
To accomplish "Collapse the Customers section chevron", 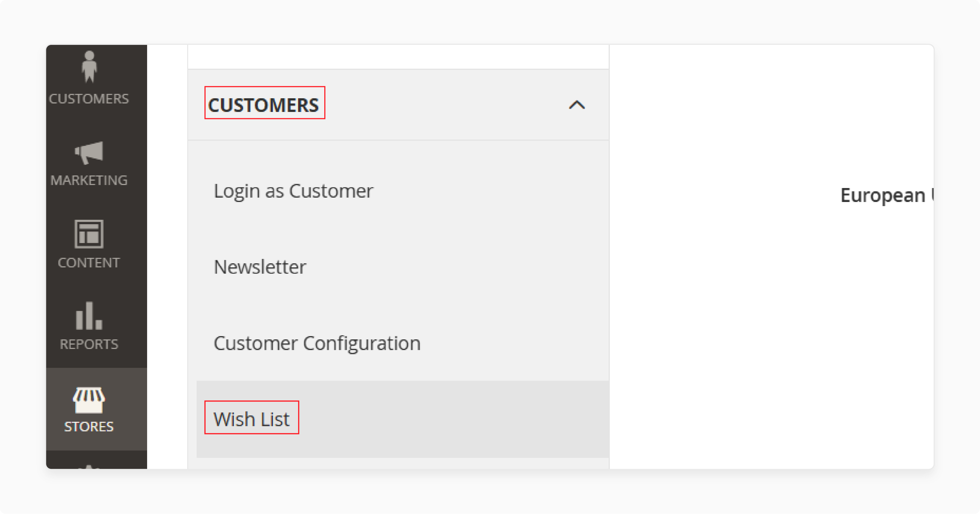I will click(x=577, y=105).
